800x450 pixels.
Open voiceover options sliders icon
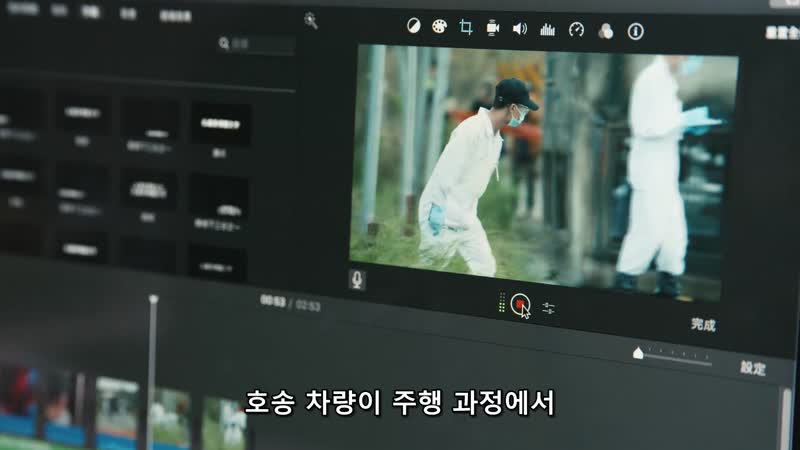pyautogui.click(x=549, y=308)
